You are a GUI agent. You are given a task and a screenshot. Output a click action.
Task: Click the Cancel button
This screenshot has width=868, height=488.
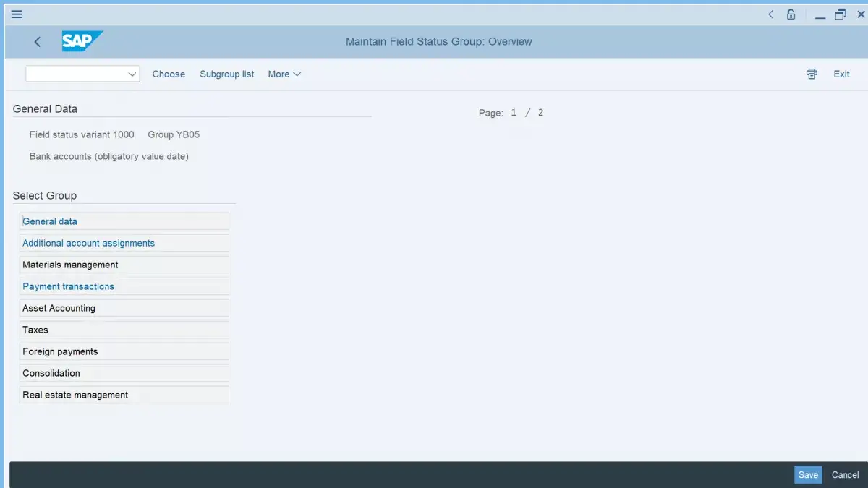tap(845, 475)
